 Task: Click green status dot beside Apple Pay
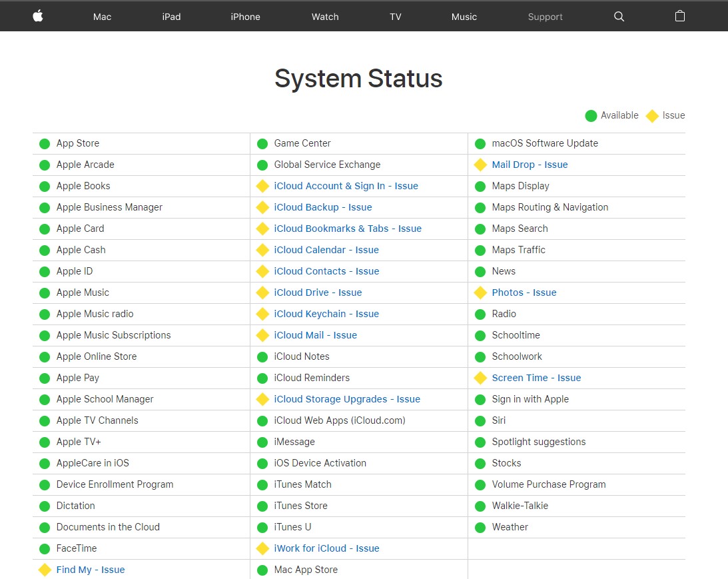click(x=45, y=378)
